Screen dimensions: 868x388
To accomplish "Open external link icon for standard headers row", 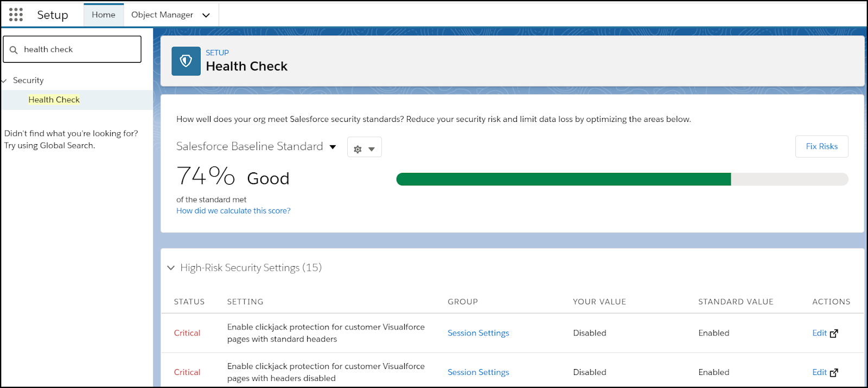I will (x=834, y=333).
